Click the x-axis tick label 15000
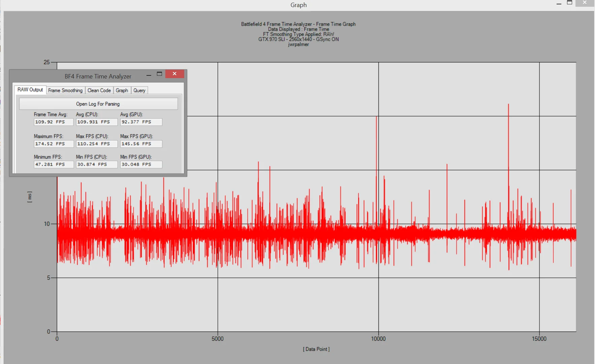Viewport: 595px width, 364px height. pyautogui.click(x=539, y=339)
